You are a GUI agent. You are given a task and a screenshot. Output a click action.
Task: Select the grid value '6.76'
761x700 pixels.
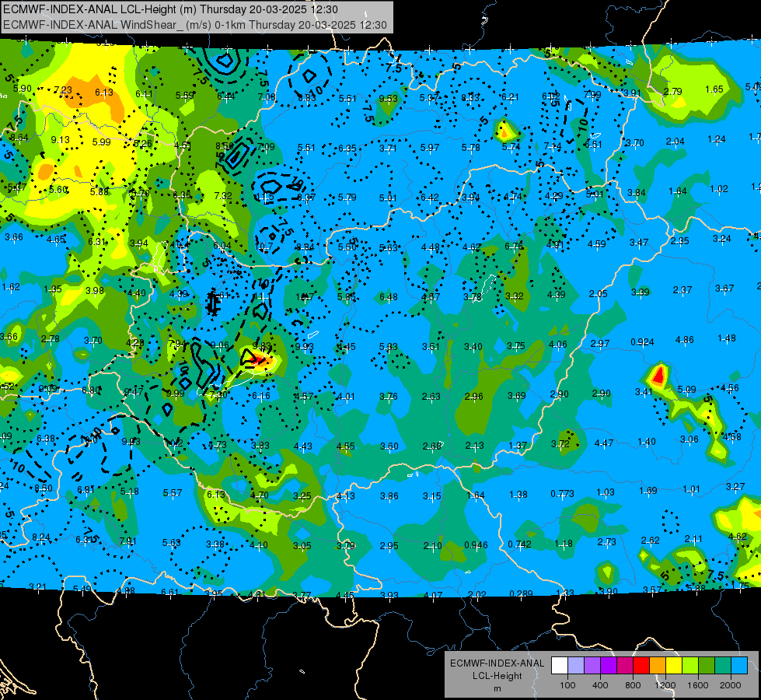click(x=514, y=247)
